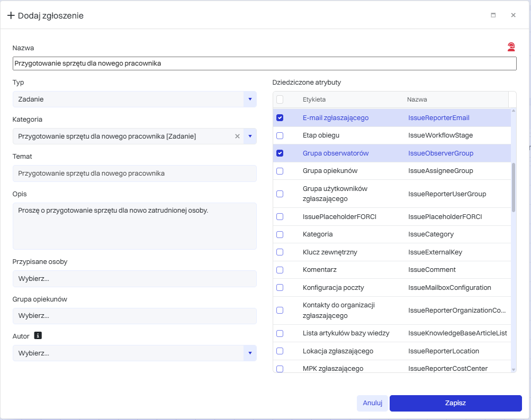Screen dimensions: 531x420
Task: Open the Autor dropdown arrow
Action: click(x=250, y=353)
